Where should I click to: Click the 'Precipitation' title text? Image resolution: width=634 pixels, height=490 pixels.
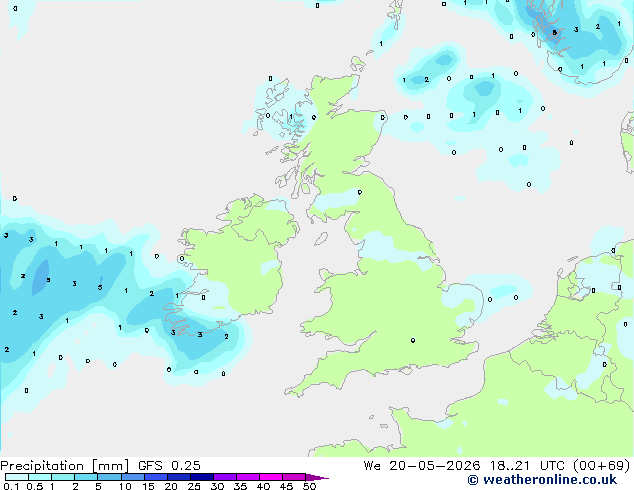point(42,466)
